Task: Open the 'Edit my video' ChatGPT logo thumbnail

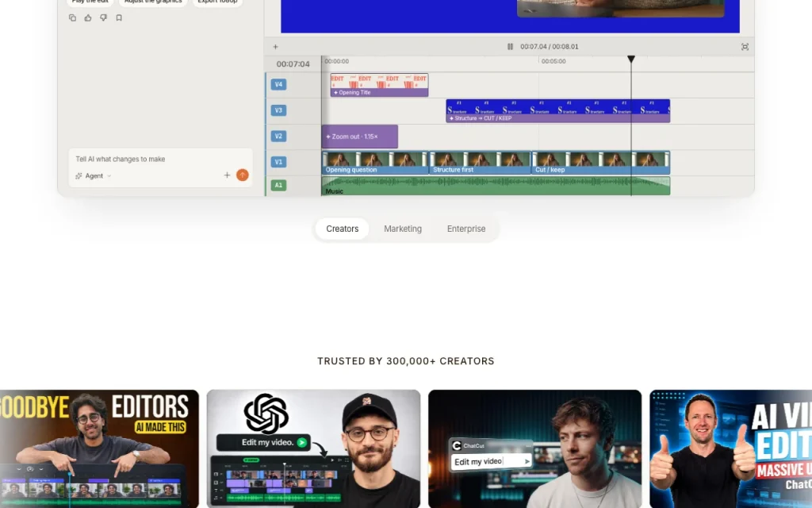Action: [313, 449]
